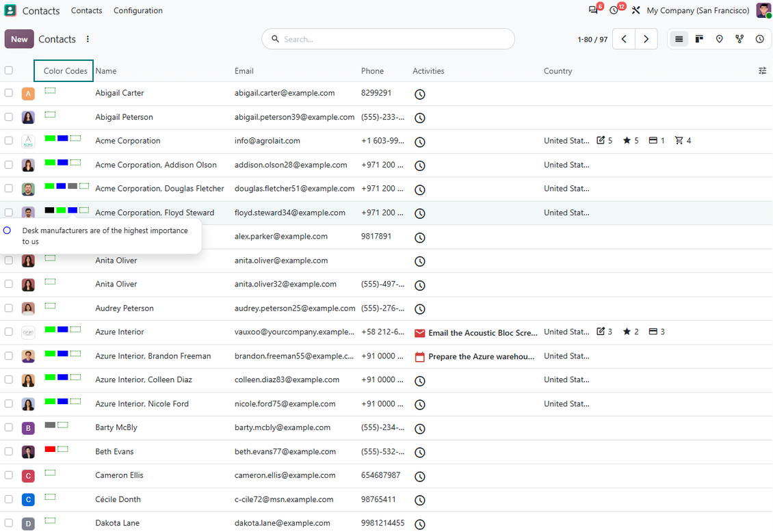Click activity clock for Beth Evans
Image resolution: width=773 pixels, height=532 pixels.
[419, 452]
